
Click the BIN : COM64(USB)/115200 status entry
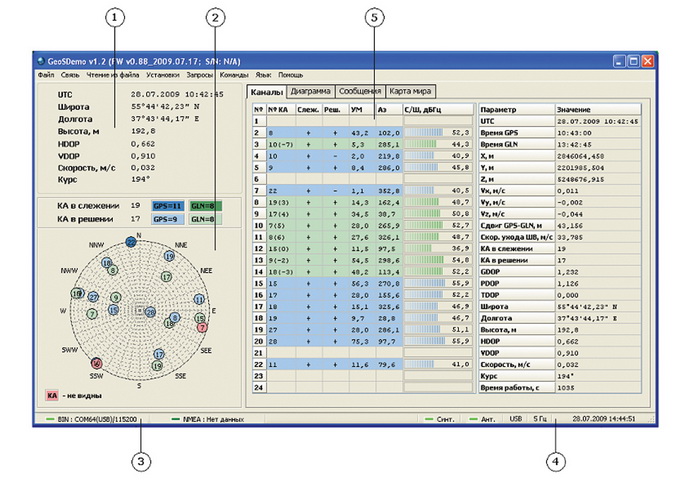click(97, 419)
